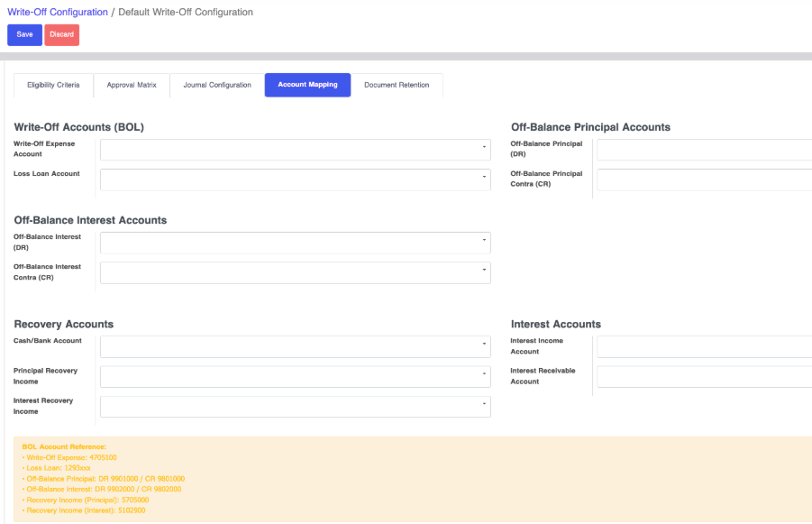Expand the Write-Off Expense Account dropdown
The width and height of the screenshot is (812, 524).
[x=295, y=150]
